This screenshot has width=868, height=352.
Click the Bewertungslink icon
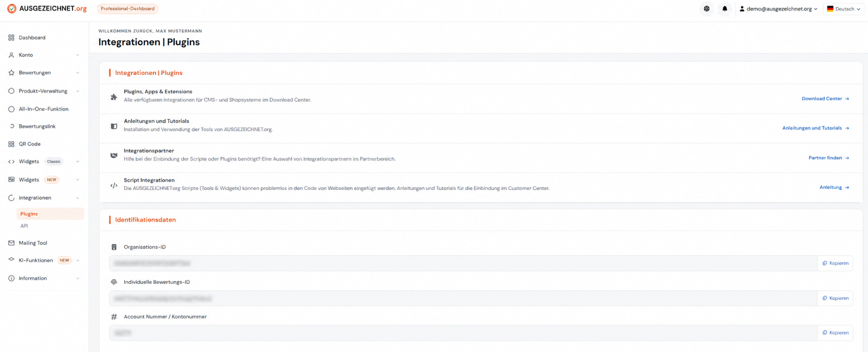(11, 126)
